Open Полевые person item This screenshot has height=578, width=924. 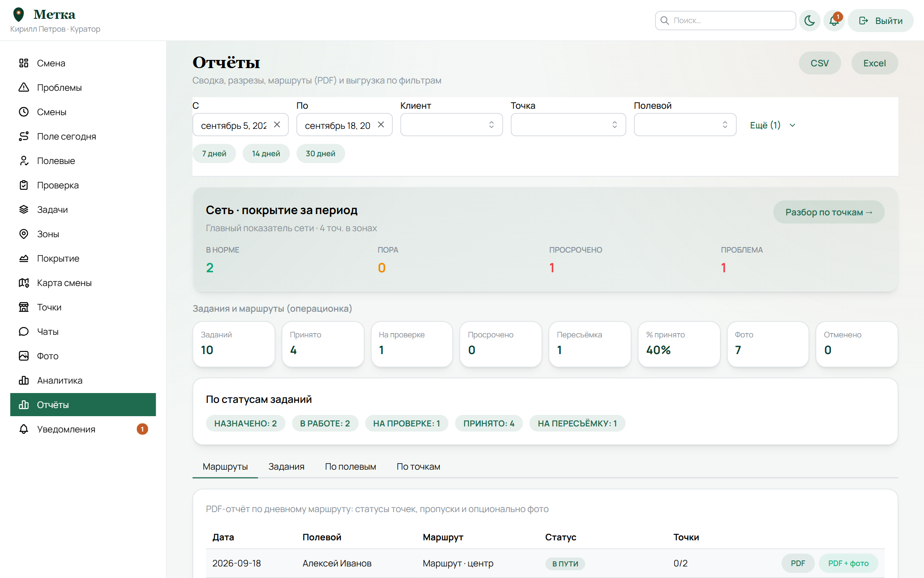[x=83, y=161]
